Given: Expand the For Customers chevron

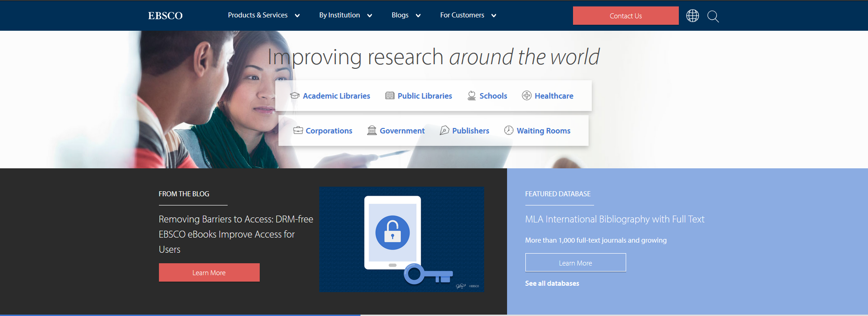Looking at the screenshot, I should tap(494, 16).
